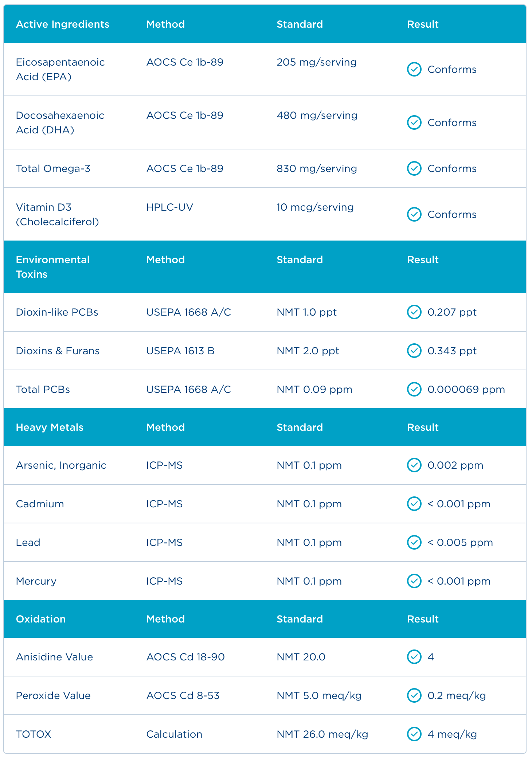Select the Active Ingredients section header
Screen dimensions: 532x761
pos(63,24)
